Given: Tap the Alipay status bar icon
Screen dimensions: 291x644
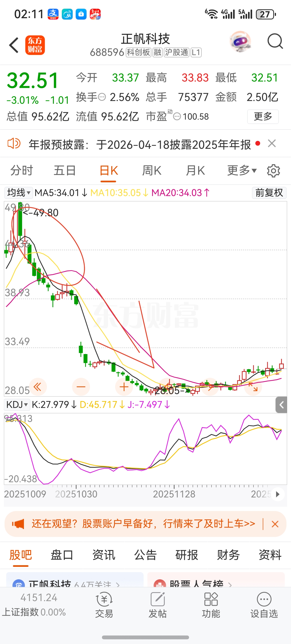Looking at the screenshot, I should [x=53, y=14].
